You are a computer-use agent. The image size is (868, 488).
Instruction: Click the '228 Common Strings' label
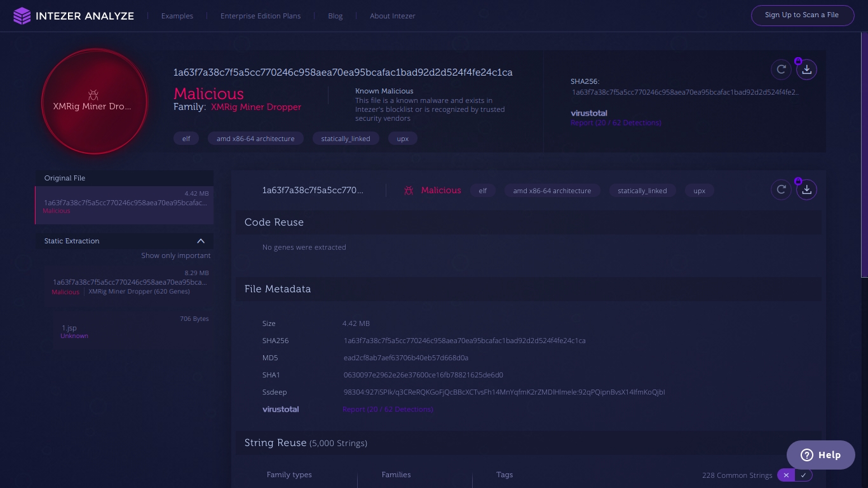click(x=737, y=475)
